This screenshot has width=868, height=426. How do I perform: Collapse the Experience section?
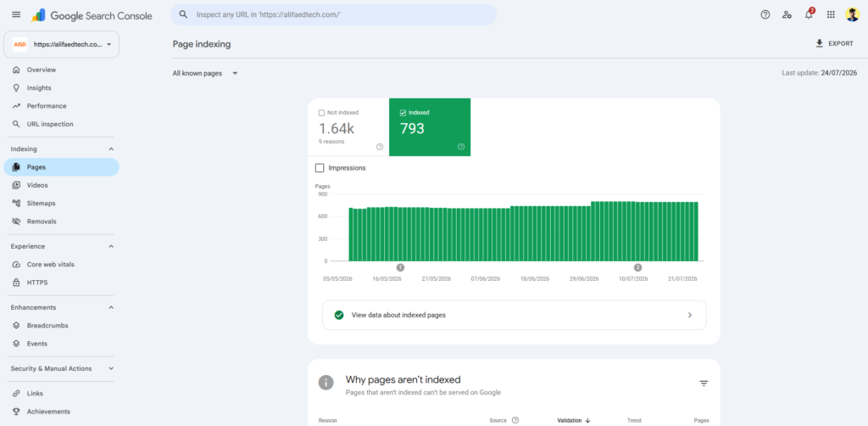[111, 246]
